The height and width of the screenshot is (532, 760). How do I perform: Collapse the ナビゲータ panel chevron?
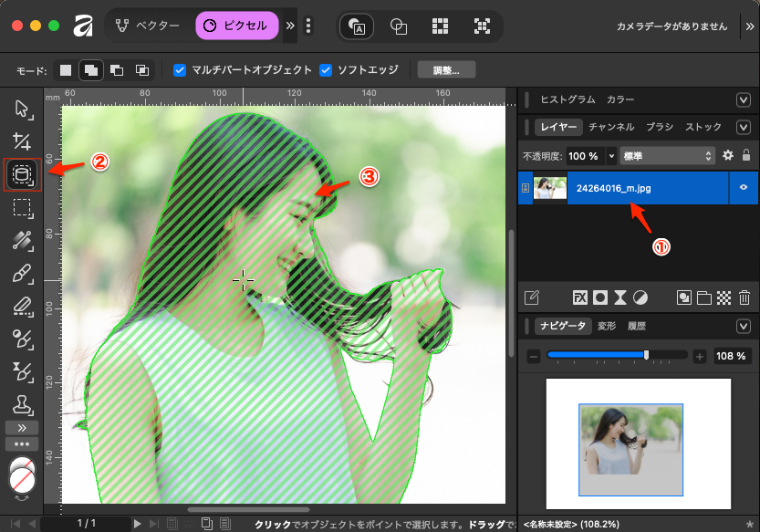pos(743,326)
